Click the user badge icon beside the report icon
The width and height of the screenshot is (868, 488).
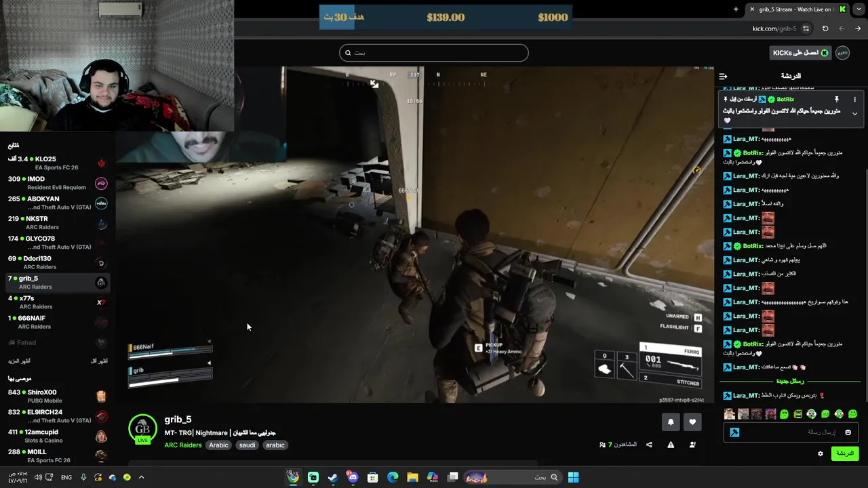pyautogui.click(x=692, y=445)
